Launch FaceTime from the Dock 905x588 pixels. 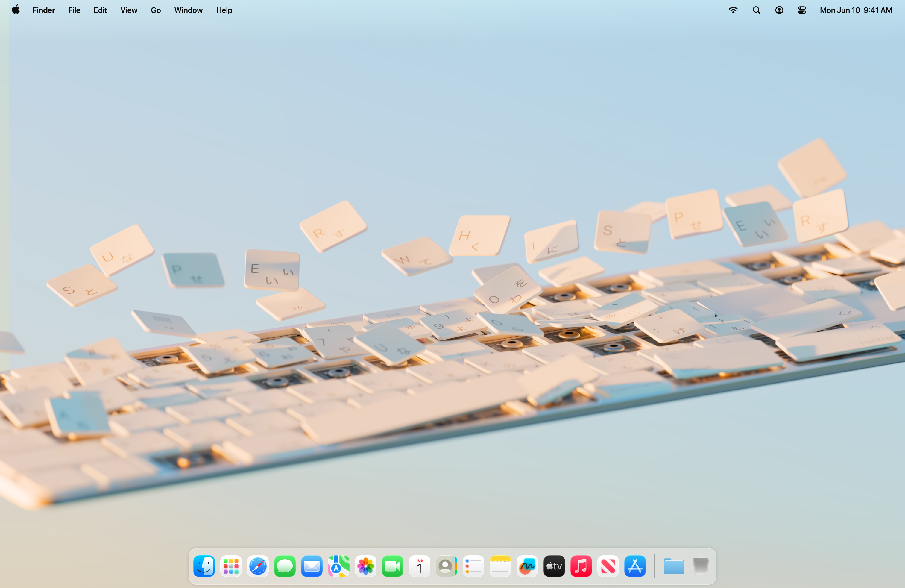[x=392, y=566]
